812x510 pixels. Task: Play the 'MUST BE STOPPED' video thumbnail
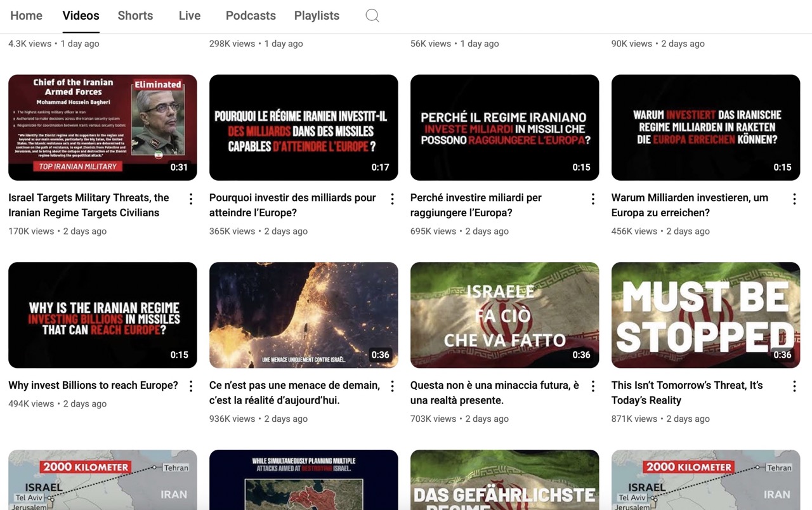[705, 315]
